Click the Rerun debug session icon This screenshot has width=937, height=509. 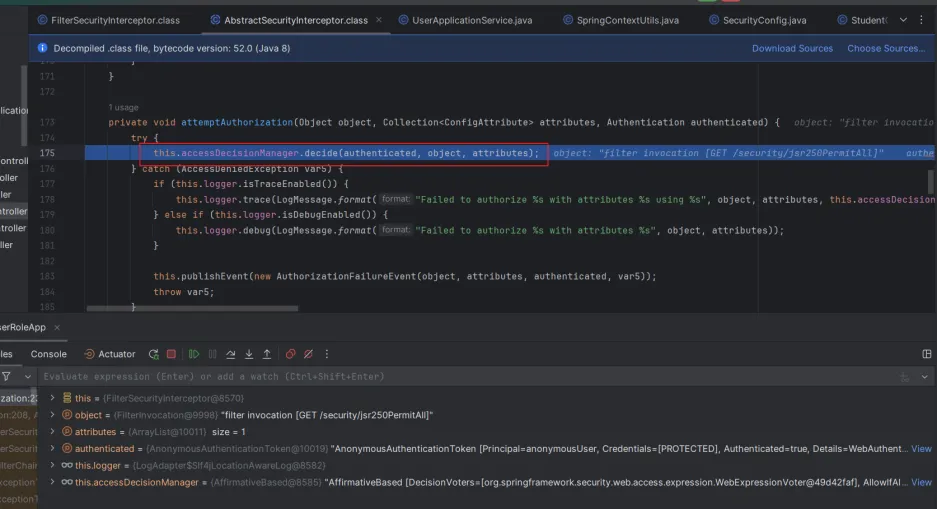click(x=153, y=354)
